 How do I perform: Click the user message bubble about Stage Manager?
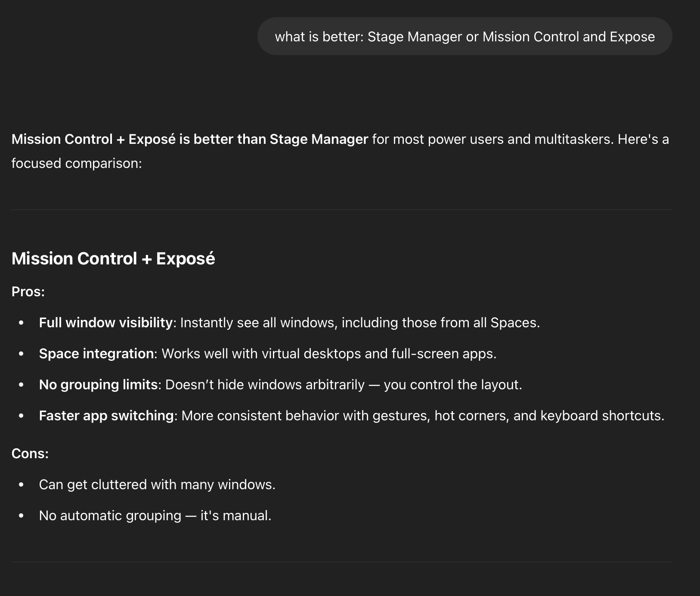pyautogui.click(x=465, y=37)
